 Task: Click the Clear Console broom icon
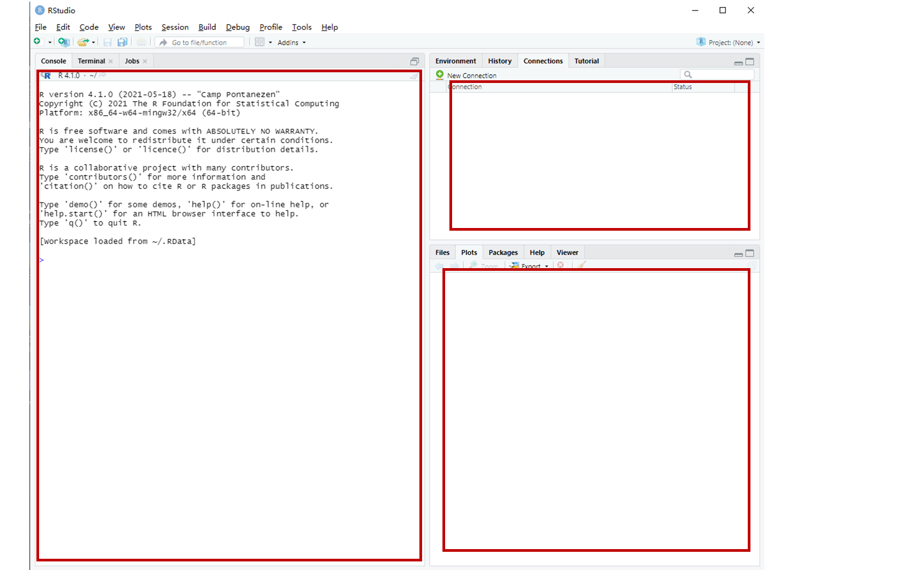[x=414, y=76]
